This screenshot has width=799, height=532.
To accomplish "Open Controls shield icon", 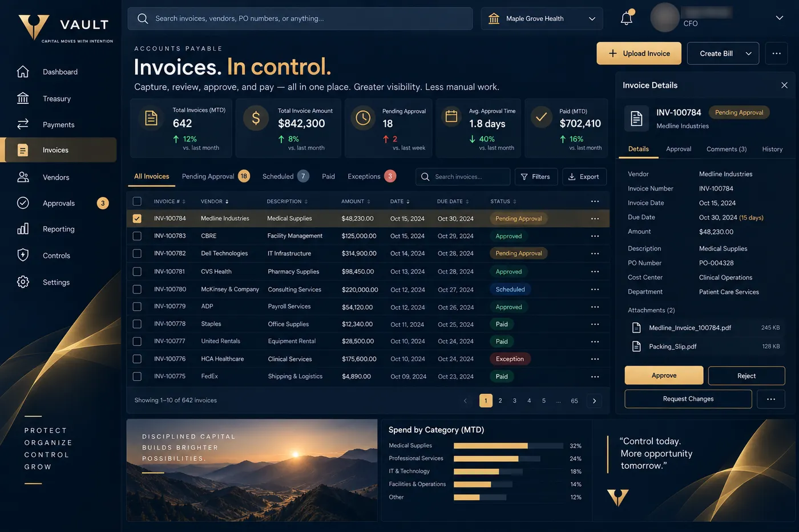I will pyautogui.click(x=23, y=255).
